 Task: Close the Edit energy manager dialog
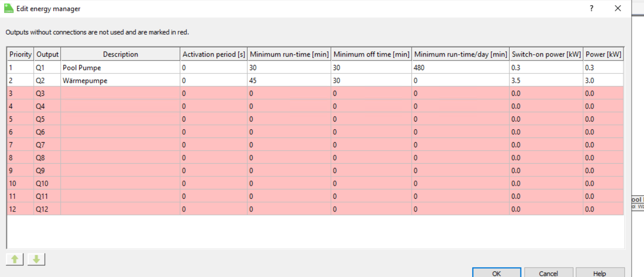coord(618,8)
